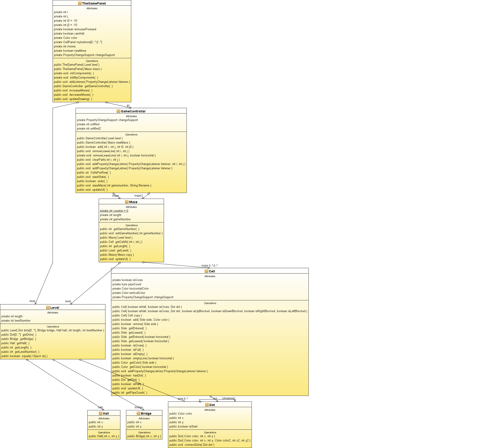
Task: Click Level attribute 'private int levelNumber'
Action: coord(16,321)
